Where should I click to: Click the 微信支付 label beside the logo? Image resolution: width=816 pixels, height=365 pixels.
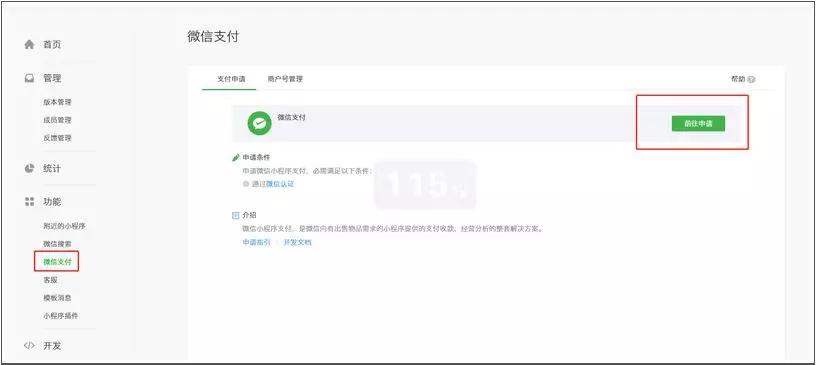pyautogui.click(x=292, y=118)
